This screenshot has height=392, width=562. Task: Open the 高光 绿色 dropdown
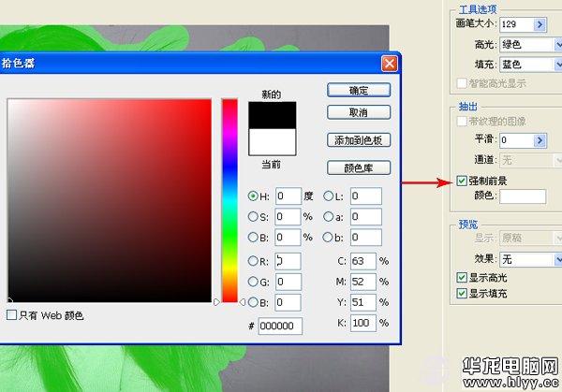(x=557, y=45)
